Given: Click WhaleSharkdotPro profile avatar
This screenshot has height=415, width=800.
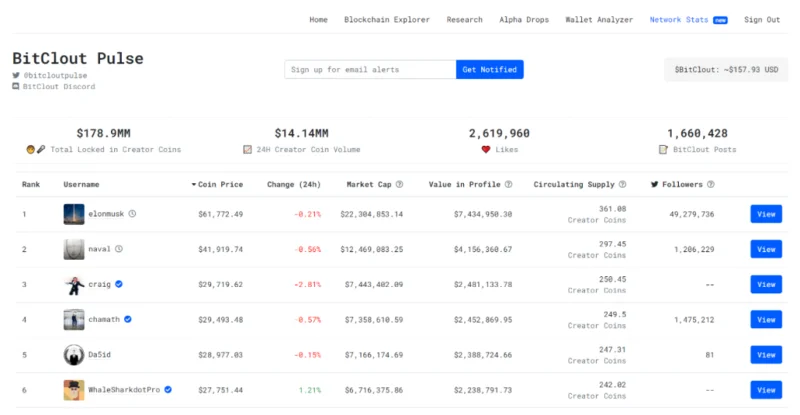Looking at the screenshot, I should [x=74, y=390].
